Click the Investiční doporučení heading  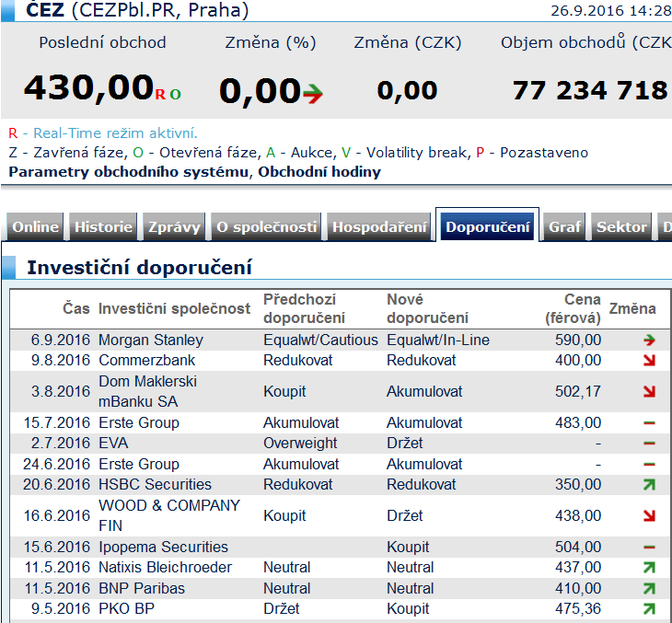140,268
